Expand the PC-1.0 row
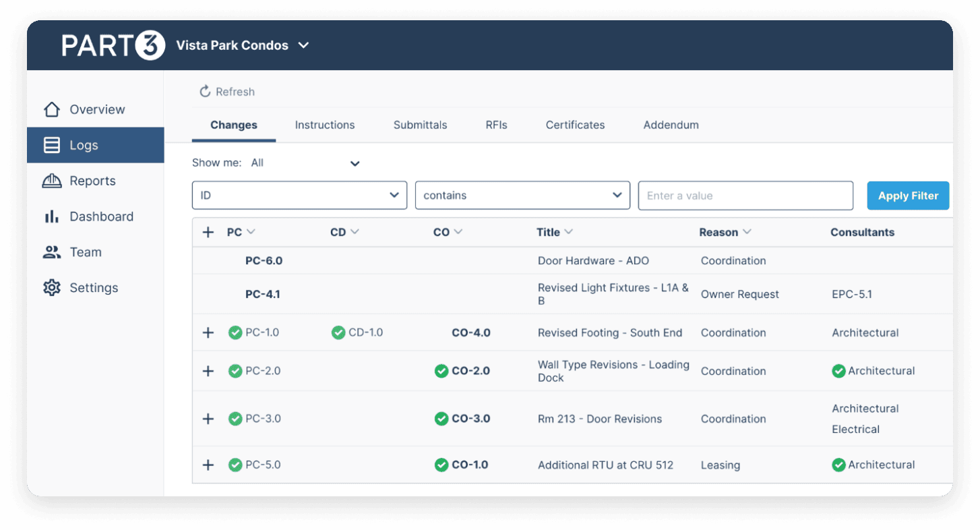Image resolution: width=980 pixels, height=530 pixels. pyautogui.click(x=208, y=332)
